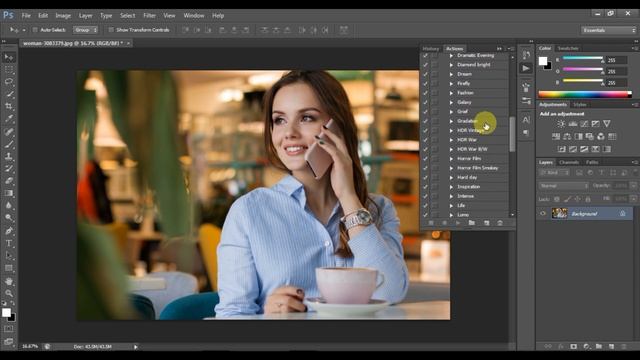Open the collapsed Actions play panel icon
Screen dimensions: 640x360
(526, 68)
